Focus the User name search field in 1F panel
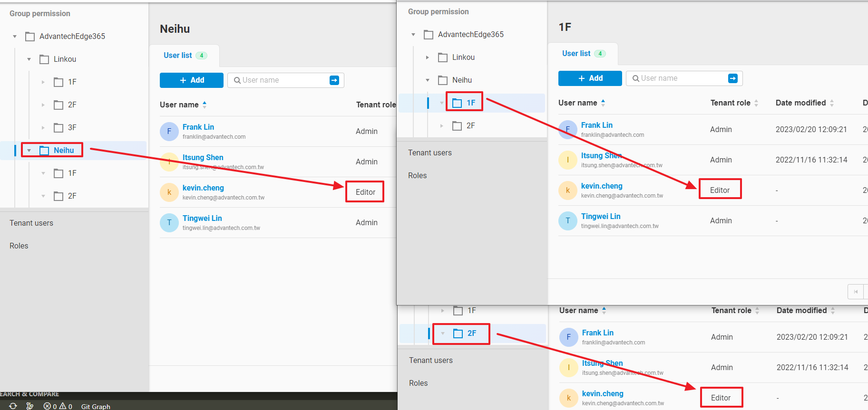 (x=681, y=78)
